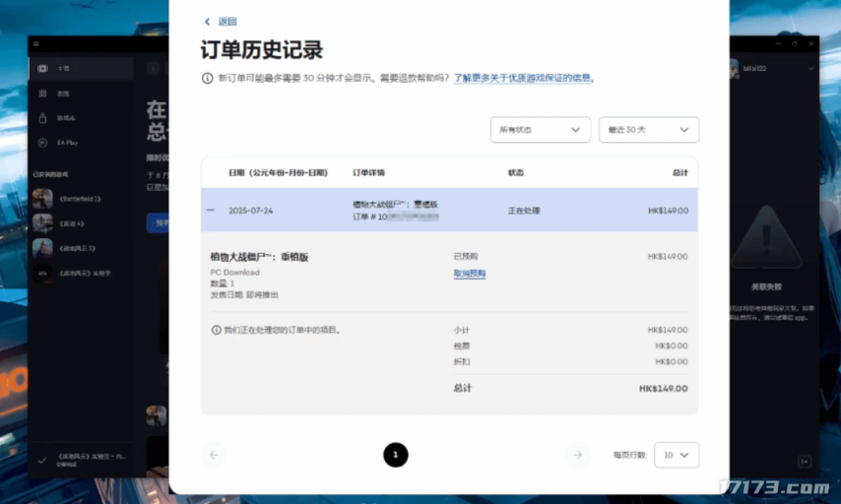Click the 税费 tax label

pos(461,346)
